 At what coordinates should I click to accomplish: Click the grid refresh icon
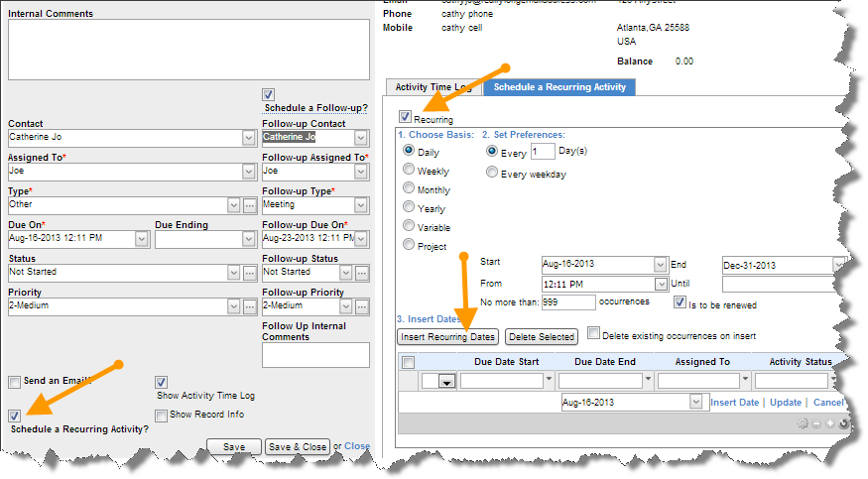[842, 423]
